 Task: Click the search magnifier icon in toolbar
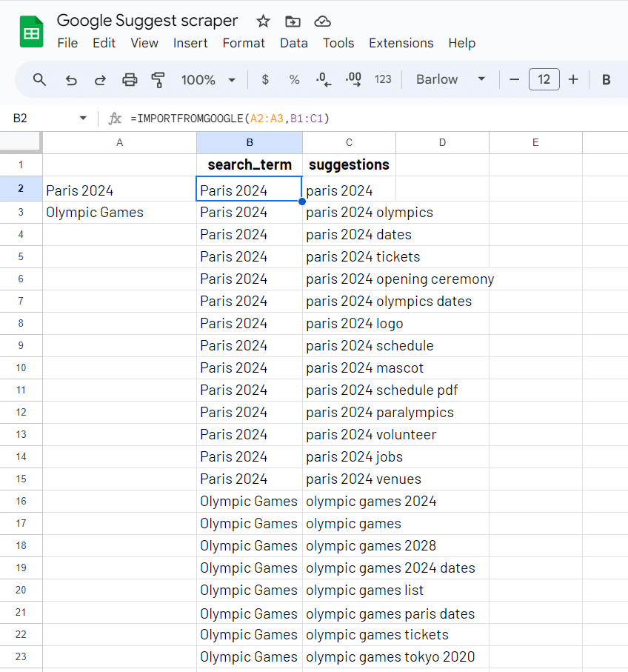click(40, 79)
